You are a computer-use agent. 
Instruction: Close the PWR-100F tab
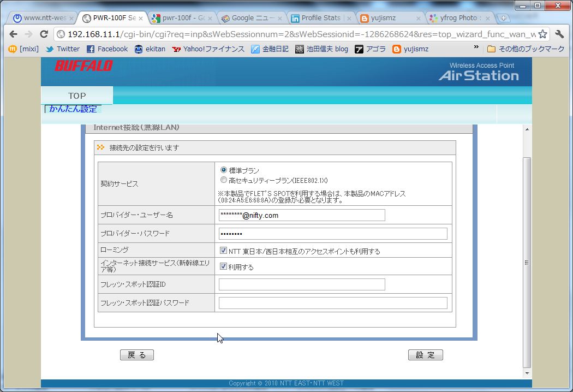[141, 18]
